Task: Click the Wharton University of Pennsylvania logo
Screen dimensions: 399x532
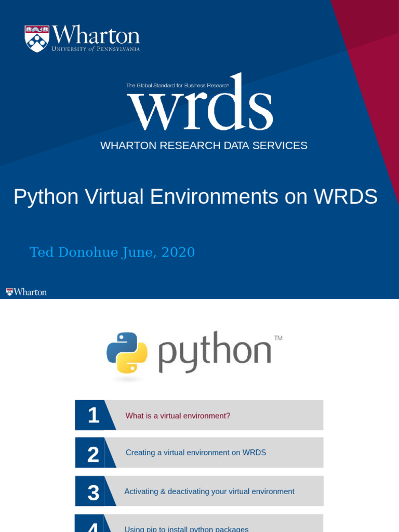Action: pos(83,38)
